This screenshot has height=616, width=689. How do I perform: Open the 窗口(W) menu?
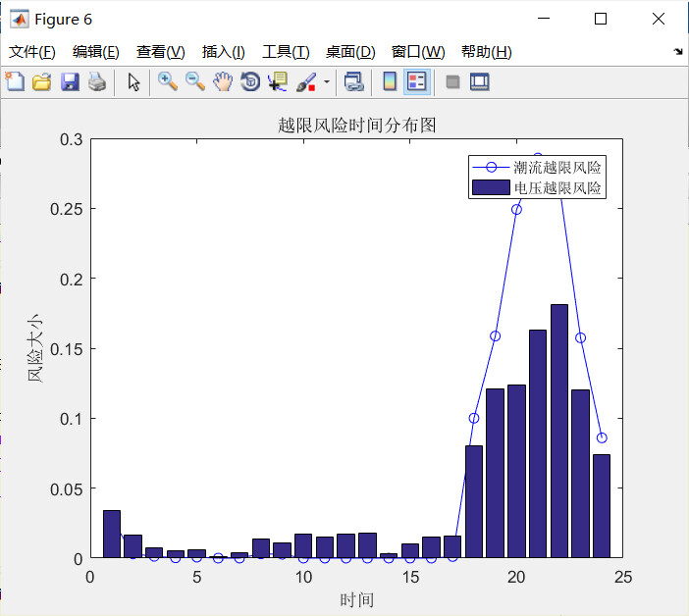pos(418,52)
